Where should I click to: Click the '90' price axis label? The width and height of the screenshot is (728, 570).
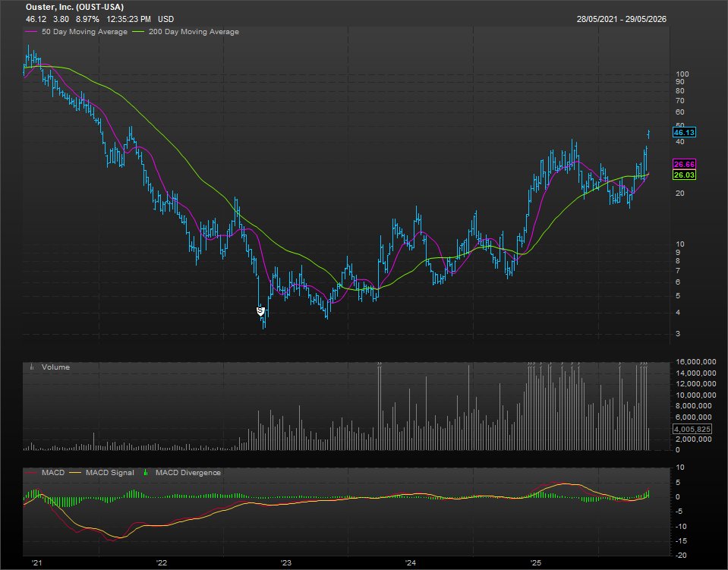[x=680, y=82]
